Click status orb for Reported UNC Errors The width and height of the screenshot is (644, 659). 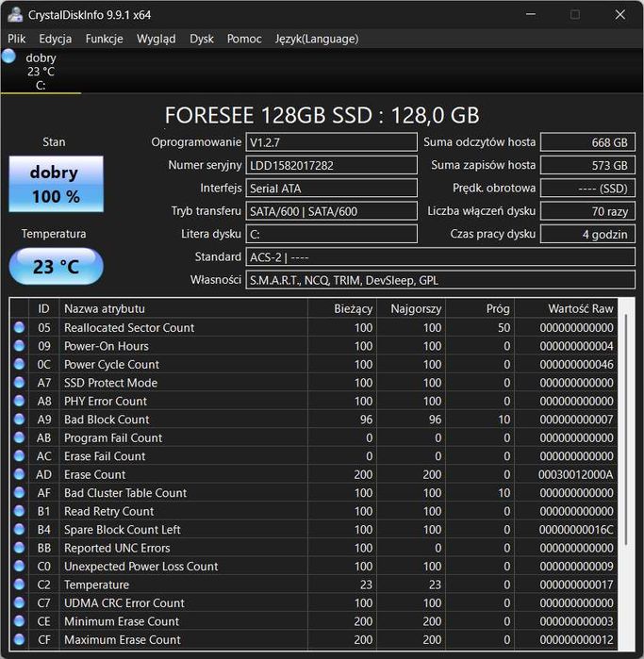point(20,548)
